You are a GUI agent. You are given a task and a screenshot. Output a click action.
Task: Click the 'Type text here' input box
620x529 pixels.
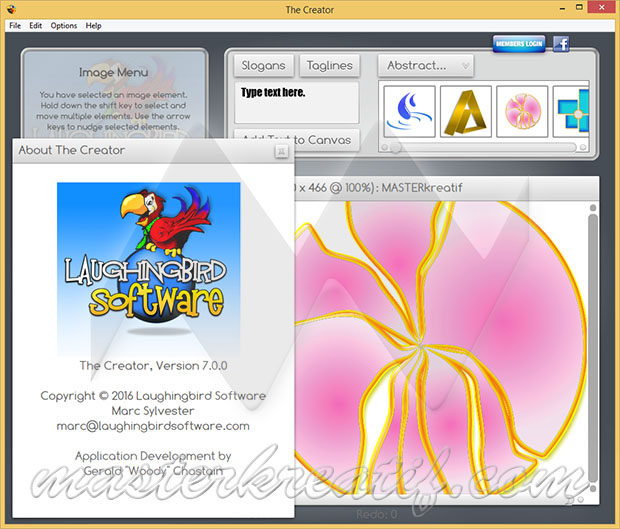click(297, 102)
